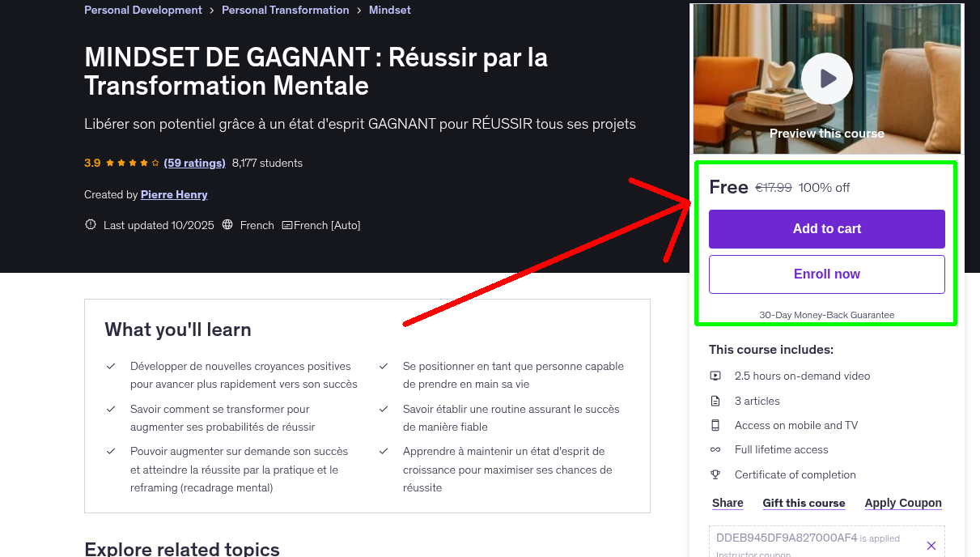Viewport: 980px width, 557px height.
Task: Click the closed captions icon before French [Auto]
Action: point(286,225)
